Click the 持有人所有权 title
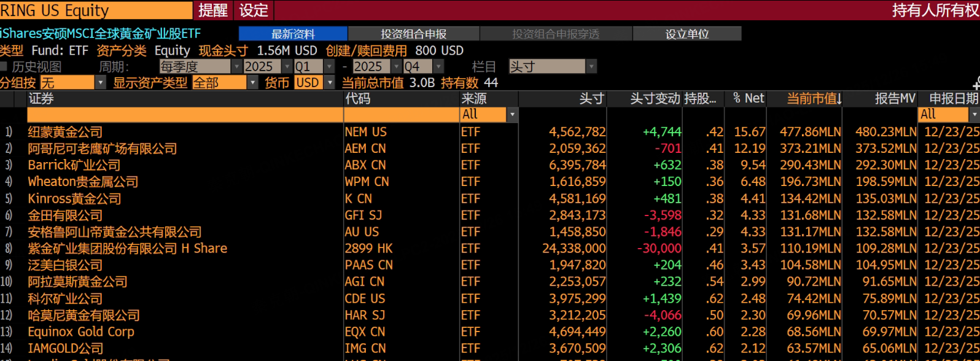 pos(936,10)
